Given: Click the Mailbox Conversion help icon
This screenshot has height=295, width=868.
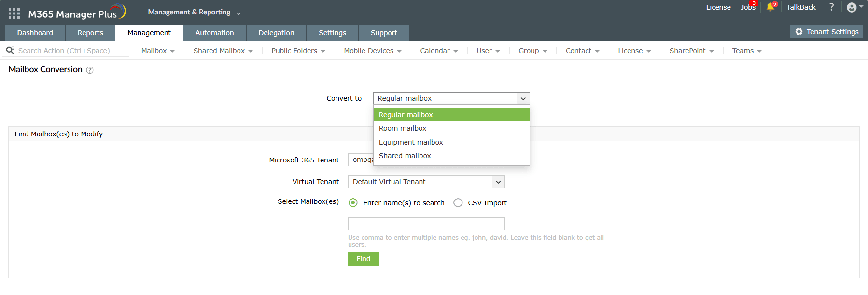Looking at the screenshot, I should point(90,70).
